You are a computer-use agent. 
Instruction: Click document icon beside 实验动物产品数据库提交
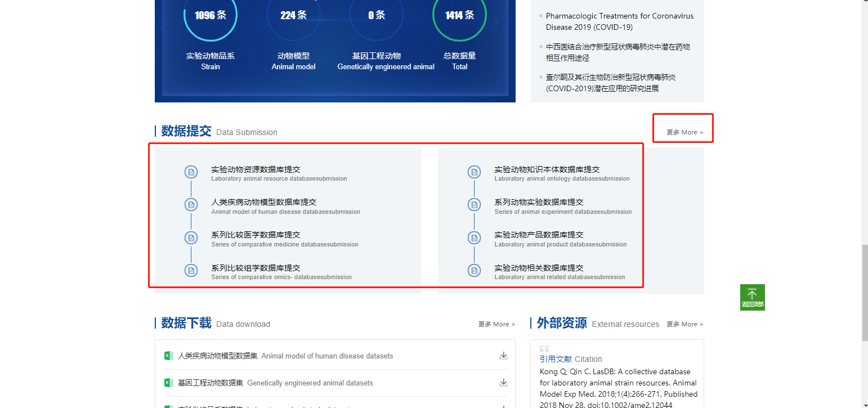[x=474, y=237]
